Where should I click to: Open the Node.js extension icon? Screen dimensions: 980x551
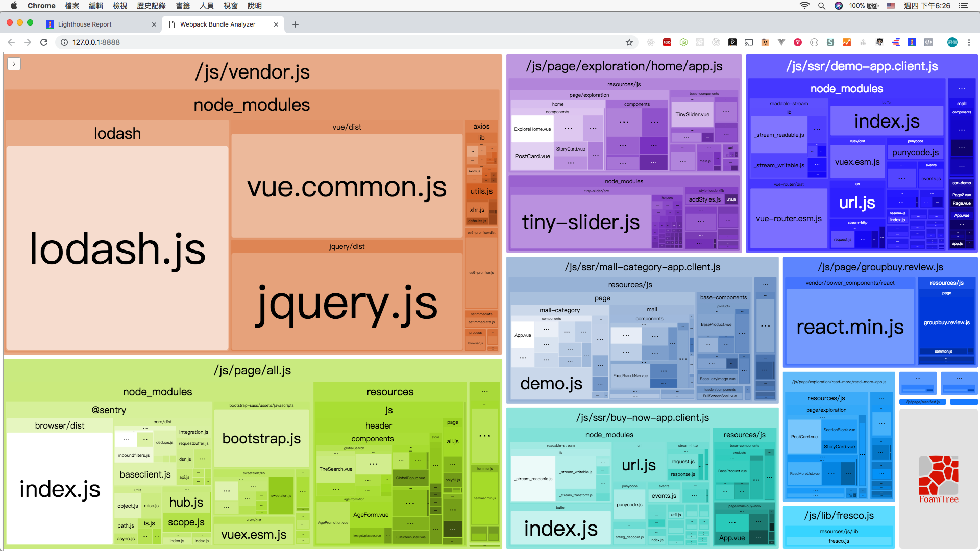[683, 42]
